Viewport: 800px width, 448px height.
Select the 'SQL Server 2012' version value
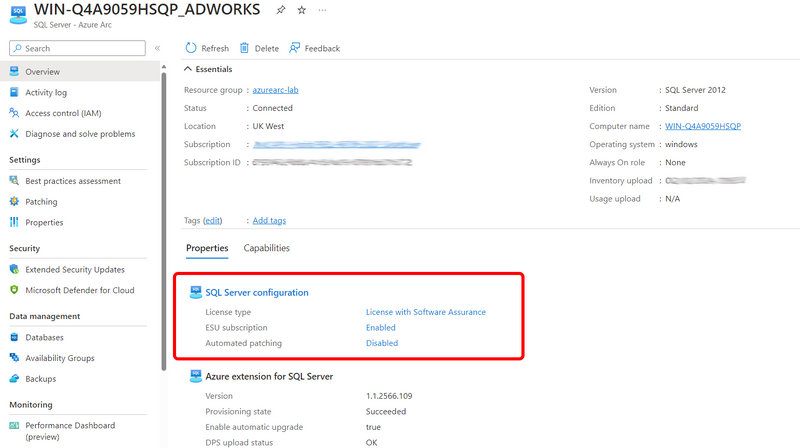pyautogui.click(x=695, y=90)
